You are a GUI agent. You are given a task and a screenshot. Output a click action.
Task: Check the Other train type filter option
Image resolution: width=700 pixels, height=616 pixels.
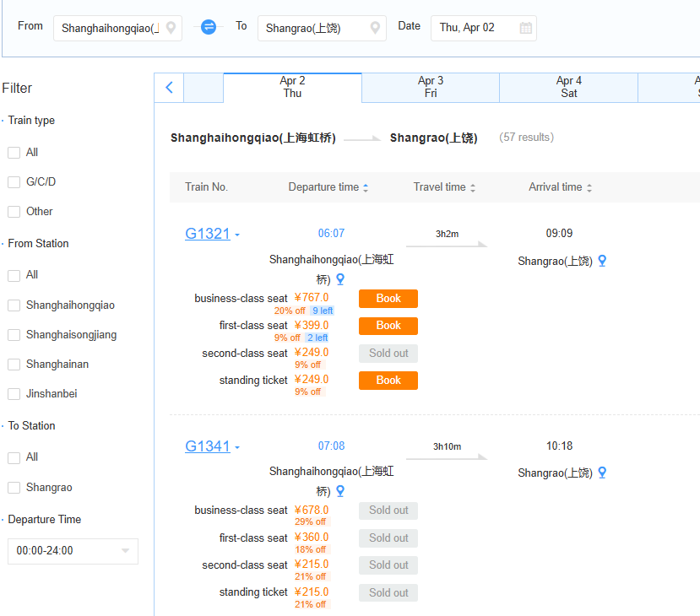click(14, 211)
